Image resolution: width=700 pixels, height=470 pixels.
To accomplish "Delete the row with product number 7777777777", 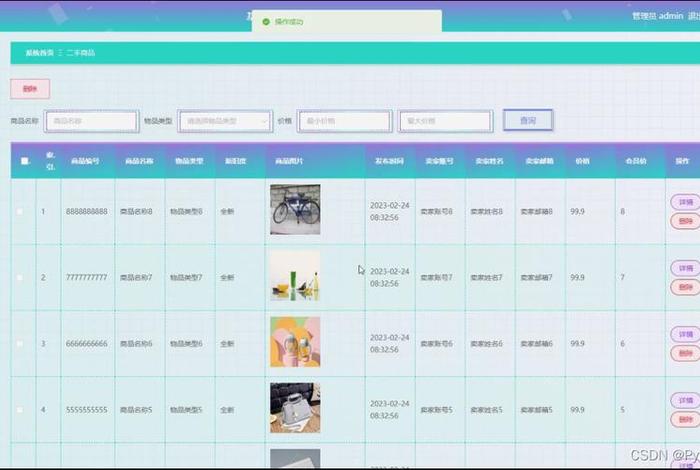I will click(686, 287).
